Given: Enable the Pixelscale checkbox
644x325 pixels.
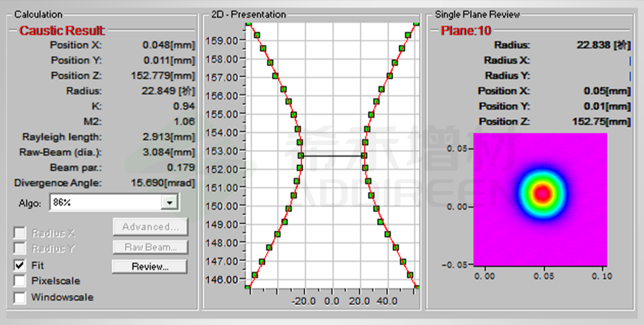Looking at the screenshot, I should tap(20, 281).
